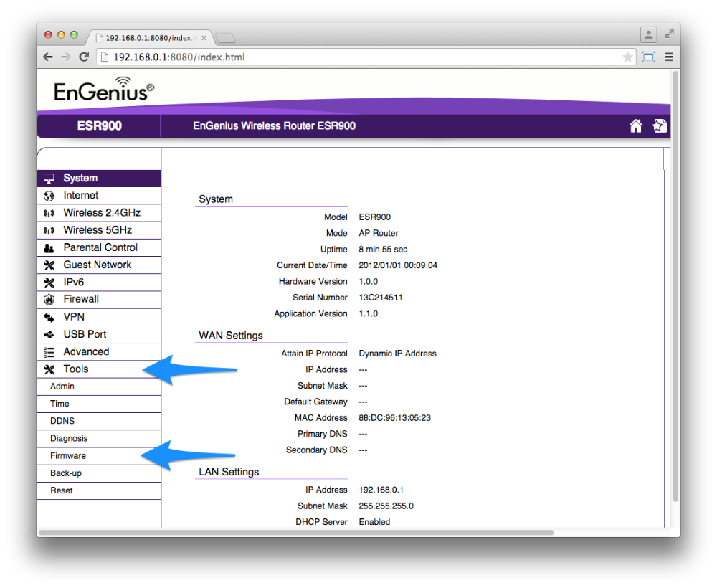Open Wireless 2.4GHz settings
The image size is (717, 588).
click(99, 213)
